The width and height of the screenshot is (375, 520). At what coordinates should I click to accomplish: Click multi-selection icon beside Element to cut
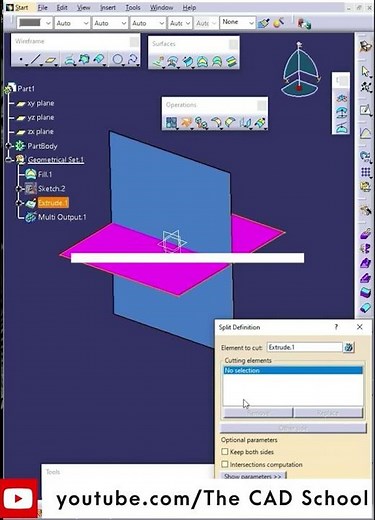[349, 347]
